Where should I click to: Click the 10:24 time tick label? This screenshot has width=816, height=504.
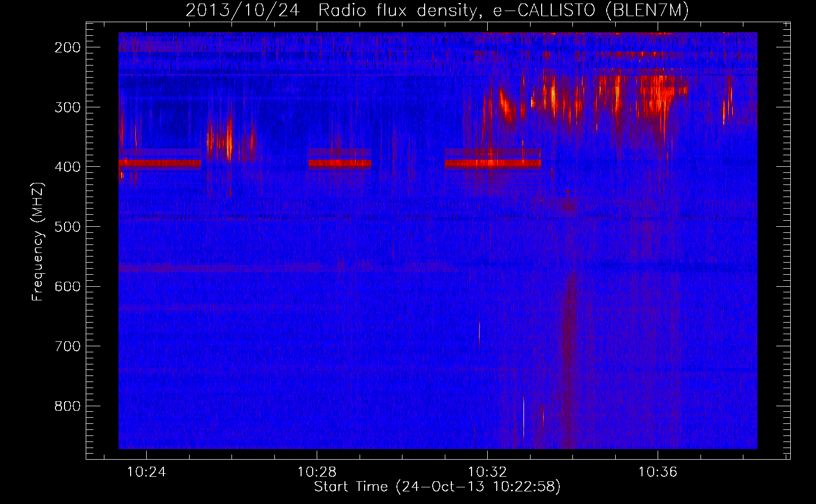pos(146,472)
